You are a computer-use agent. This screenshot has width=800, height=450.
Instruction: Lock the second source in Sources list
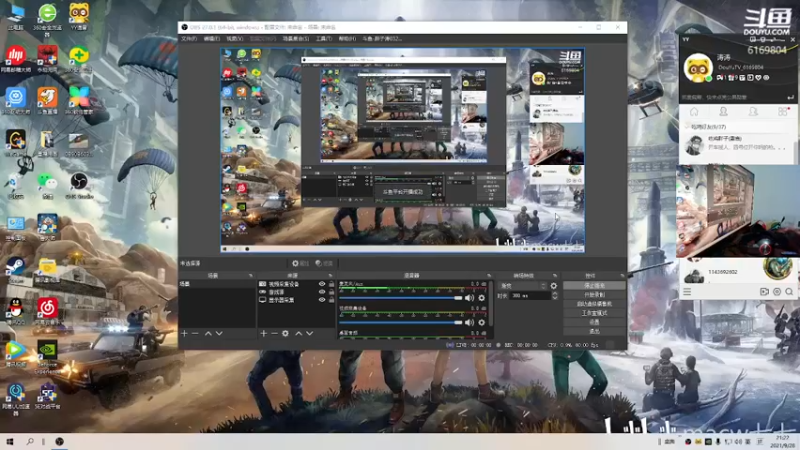332,292
